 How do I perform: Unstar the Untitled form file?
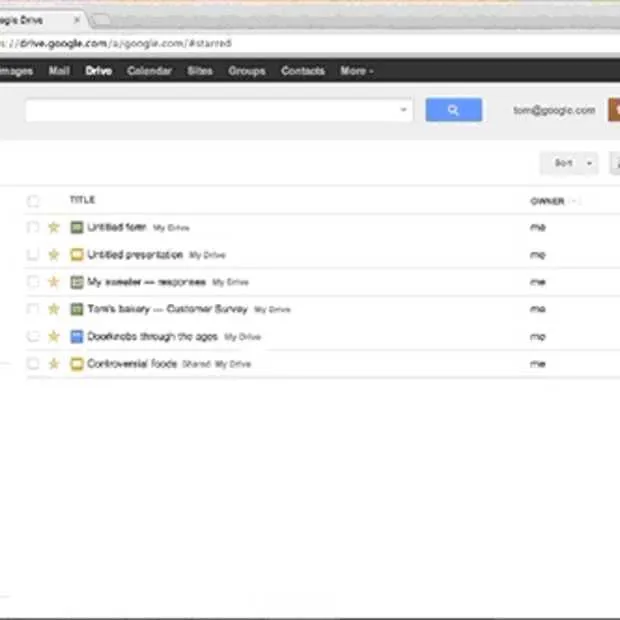point(54,227)
